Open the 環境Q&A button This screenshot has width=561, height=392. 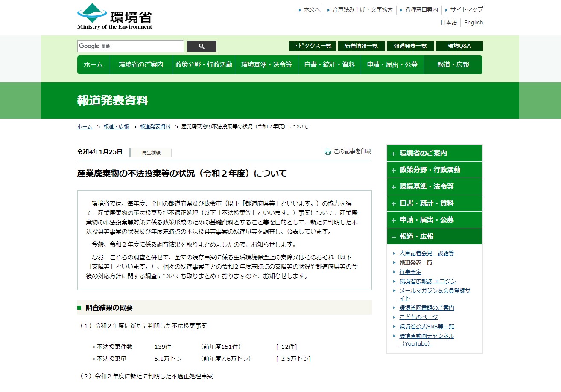[459, 46]
